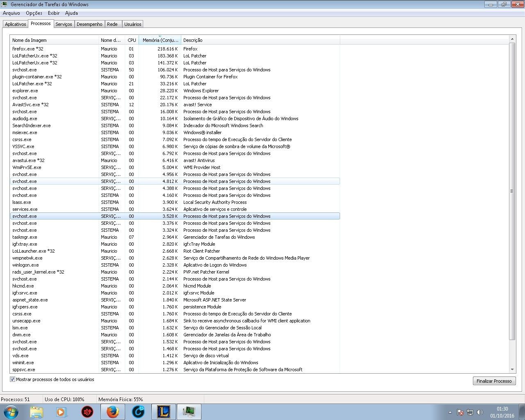The height and width of the screenshot is (420, 525).
Task: Open the Opções menu
Action: pos(34,13)
